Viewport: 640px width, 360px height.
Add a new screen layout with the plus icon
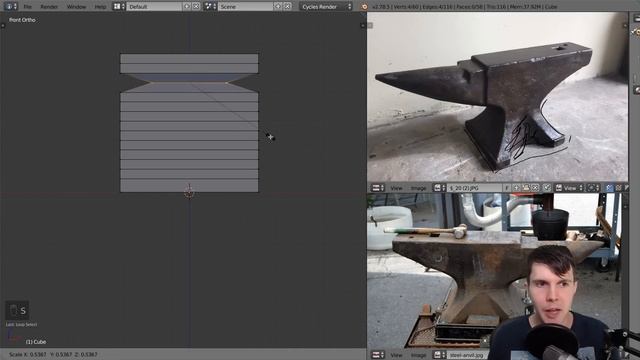tap(187, 7)
